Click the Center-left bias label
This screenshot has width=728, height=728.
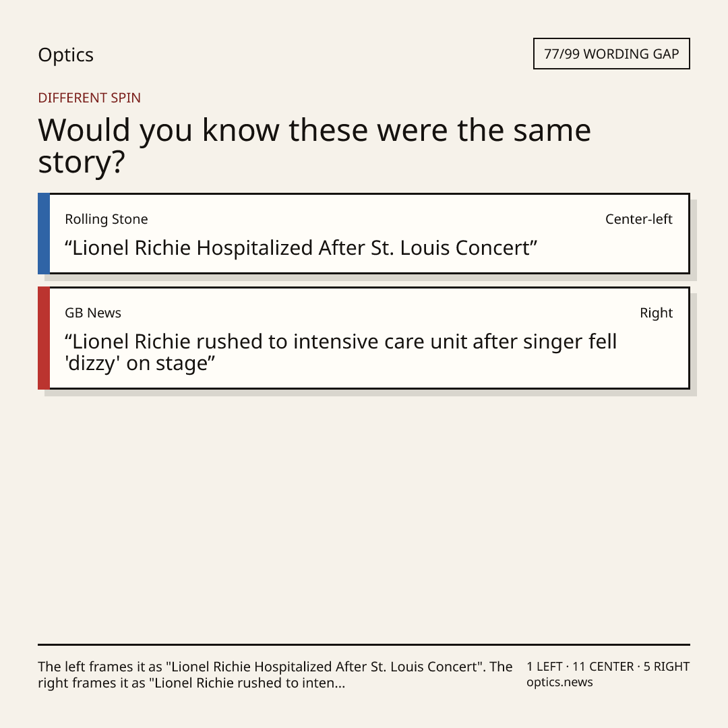point(638,219)
